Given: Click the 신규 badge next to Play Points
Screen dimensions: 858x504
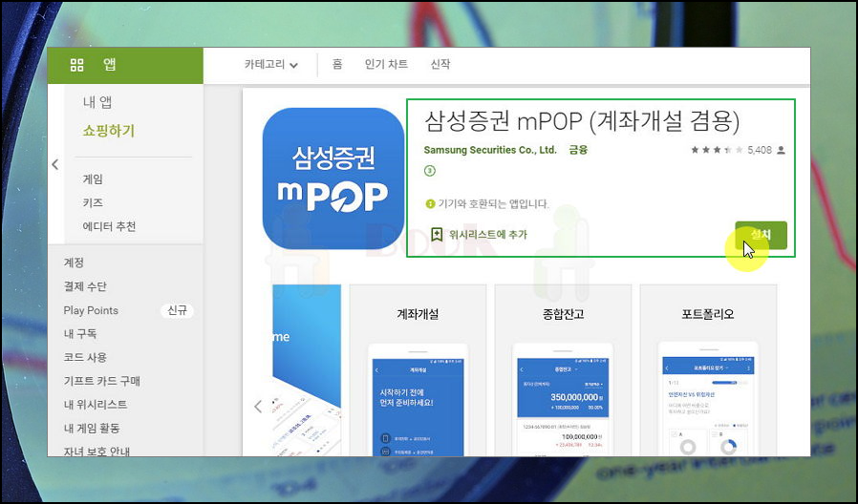Looking at the screenshot, I should [x=178, y=310].
